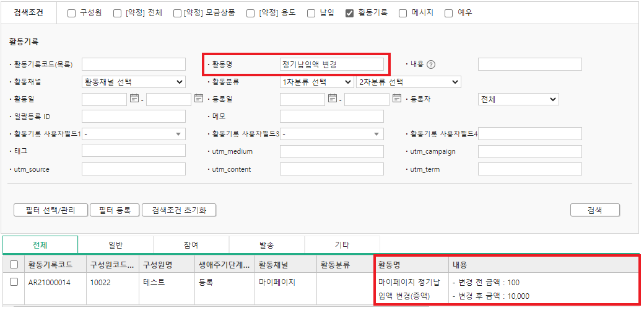Expand 활동기록 사용자필드1 combo box
644x310 pixels.
pyautogui.click(x=134, y=134)
